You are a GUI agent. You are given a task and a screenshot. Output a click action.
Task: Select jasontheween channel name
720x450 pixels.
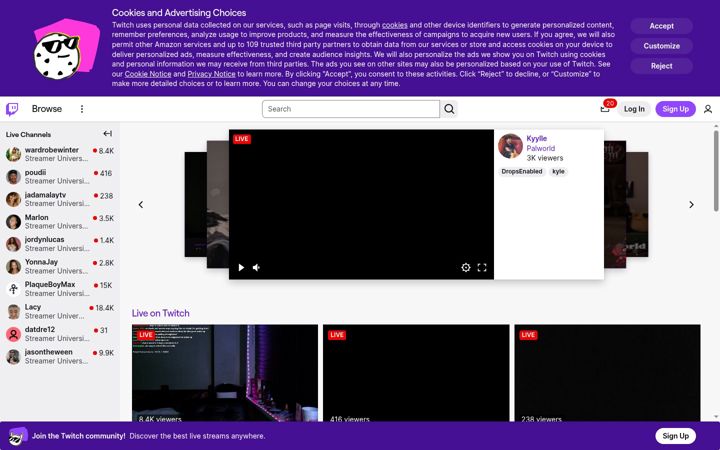(x=49, y=352)
